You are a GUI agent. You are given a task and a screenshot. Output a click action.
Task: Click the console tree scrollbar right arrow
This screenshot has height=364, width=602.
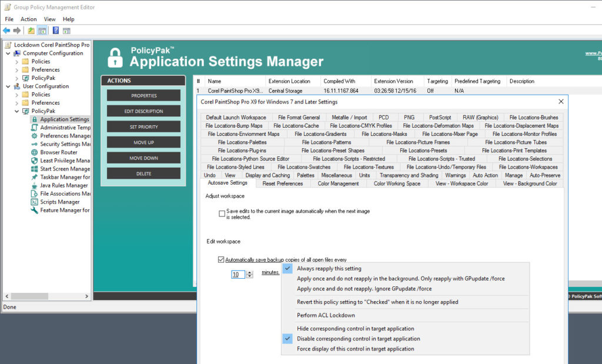[86, 296]
